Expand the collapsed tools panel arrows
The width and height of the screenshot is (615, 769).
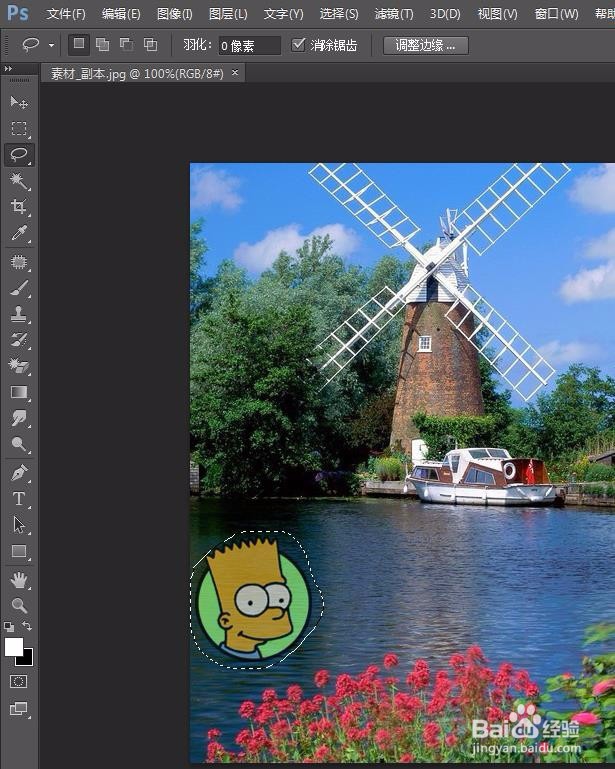[8, 68]
